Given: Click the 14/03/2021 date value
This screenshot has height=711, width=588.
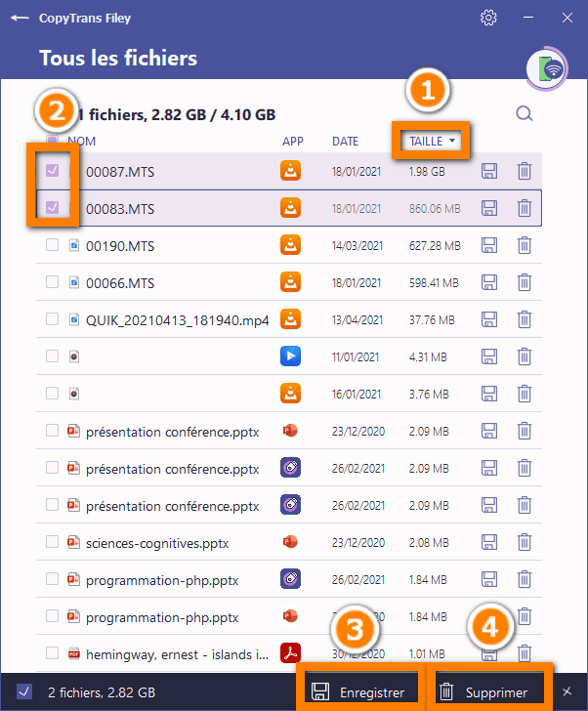Looking at the screenshot, I should tap(357, 246).
